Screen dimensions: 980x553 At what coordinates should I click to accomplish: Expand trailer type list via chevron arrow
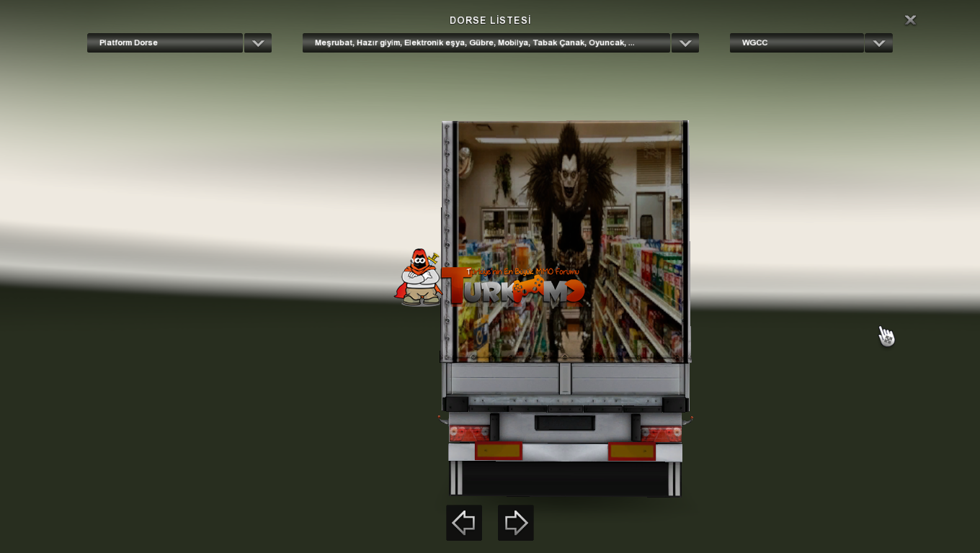point(258,43)
